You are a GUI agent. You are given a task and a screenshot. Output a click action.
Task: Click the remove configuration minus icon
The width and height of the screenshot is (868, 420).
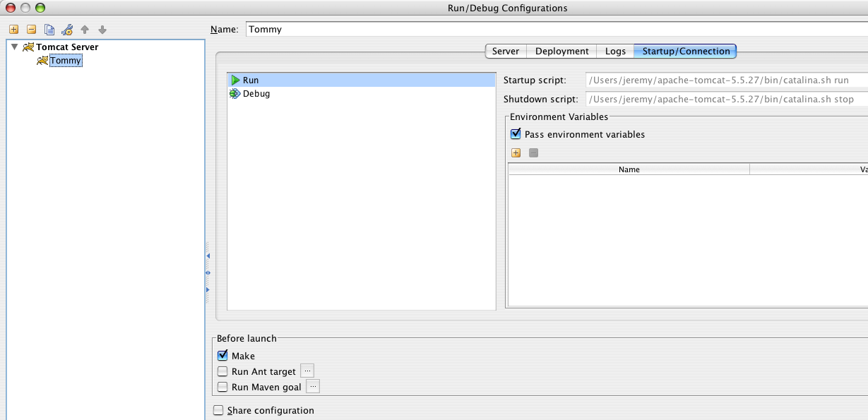(31, 30)
